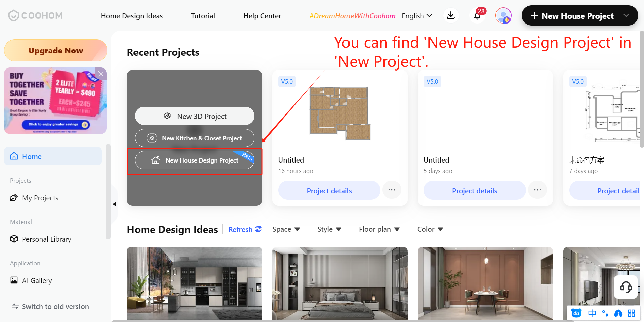Open the Space filter dropdown

(x=286, y=229)
